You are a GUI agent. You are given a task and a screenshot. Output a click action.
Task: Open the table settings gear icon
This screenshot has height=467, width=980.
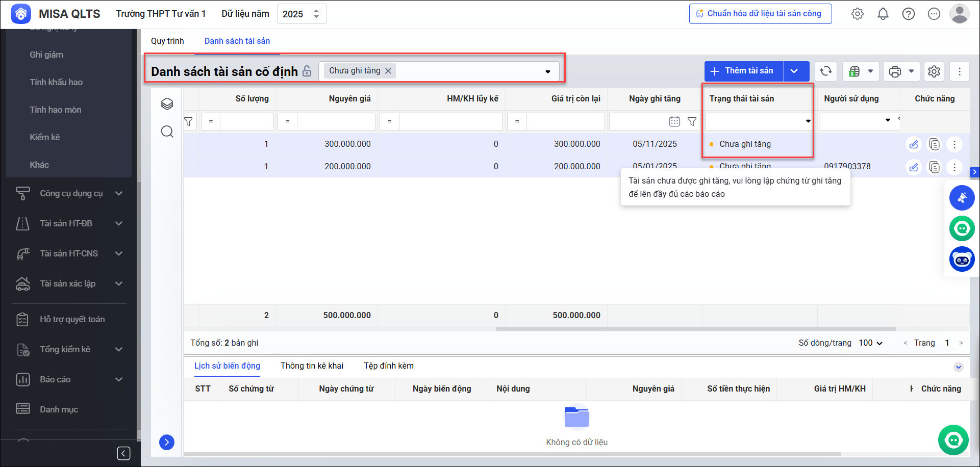click(934, 71)
